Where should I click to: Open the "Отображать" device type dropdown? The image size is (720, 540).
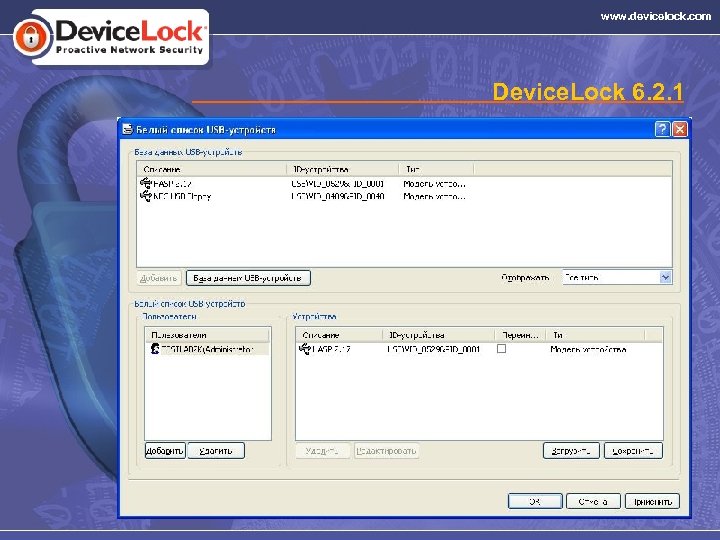coord(617,277)
